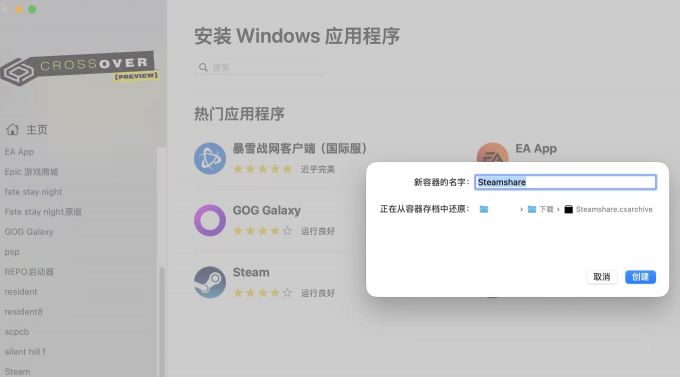Click Steam rating 运行良好
The image size is (680, 377).
coord(284,293)
